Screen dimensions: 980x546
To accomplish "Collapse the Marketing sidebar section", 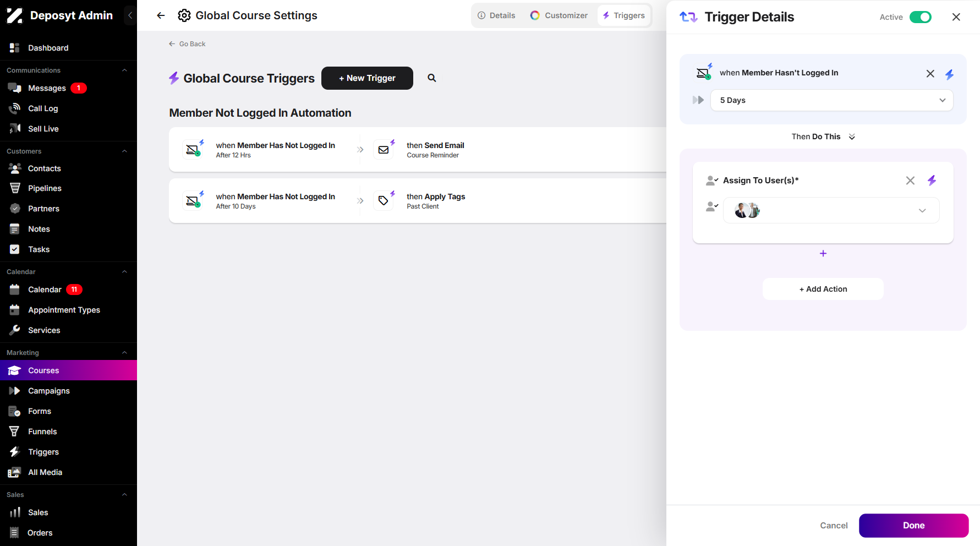I will pos(124,353).
